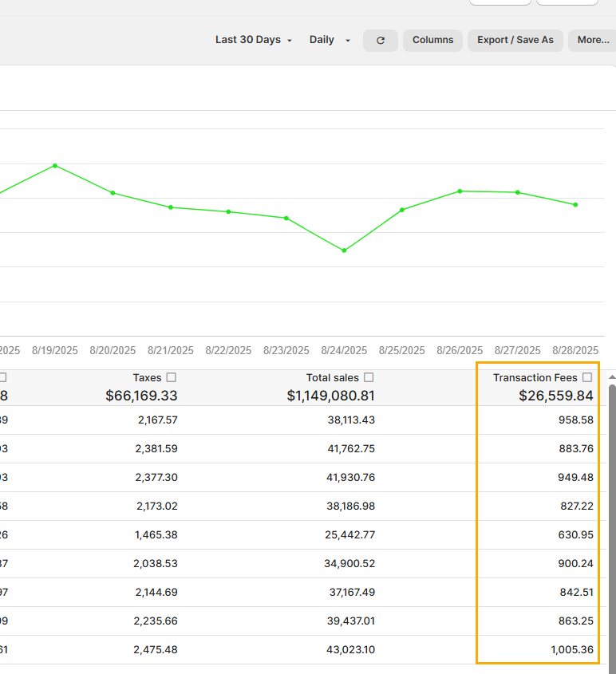Click the chart data point for 8/22/2025
Screen dimensions: 616x674
228,211
